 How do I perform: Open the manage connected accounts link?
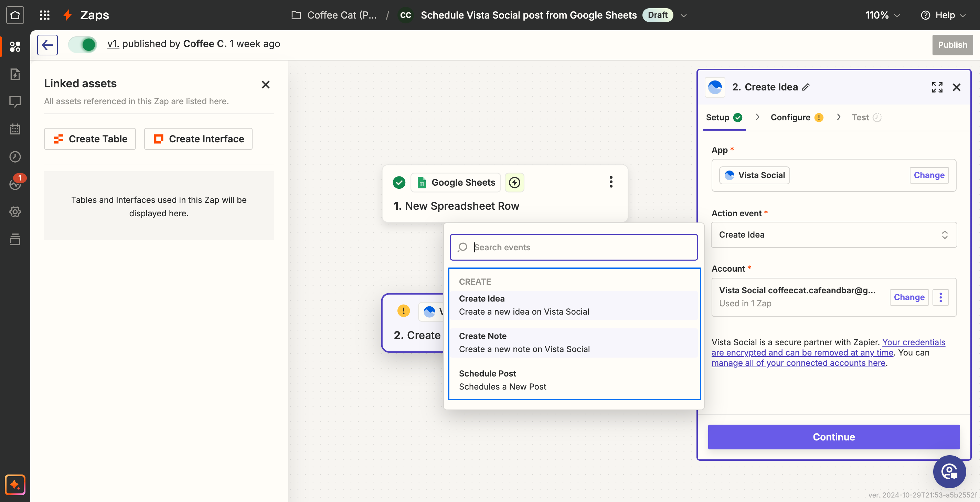click(x=798, y=363)
